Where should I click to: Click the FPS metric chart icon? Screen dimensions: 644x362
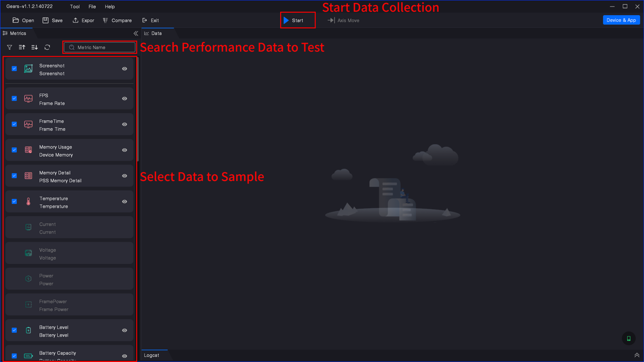click(28, 98)
